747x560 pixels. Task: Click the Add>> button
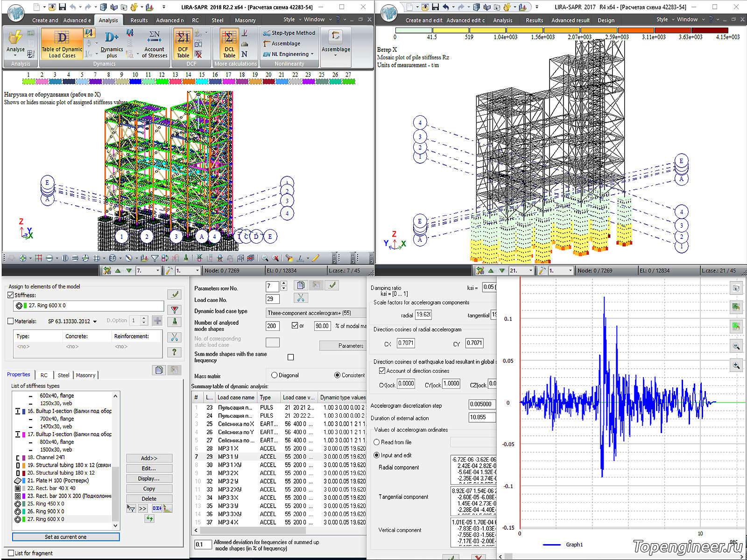tap(149, 458)
